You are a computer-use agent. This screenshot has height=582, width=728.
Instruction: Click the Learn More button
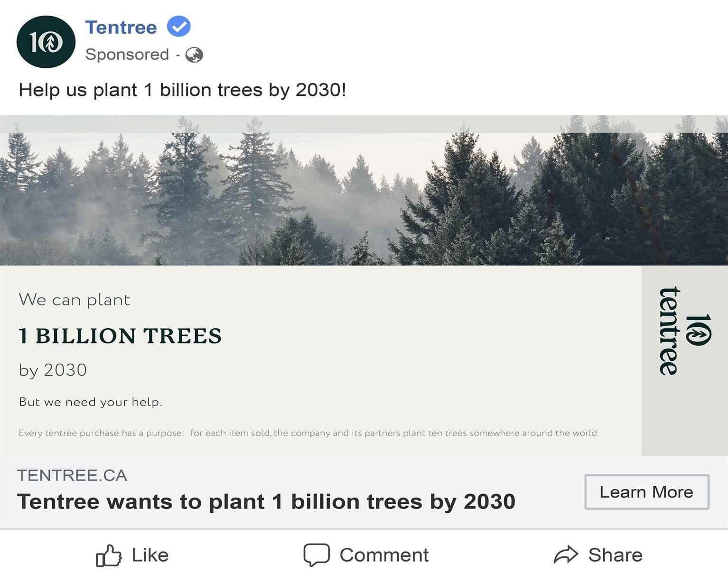(x=647, y=492)
